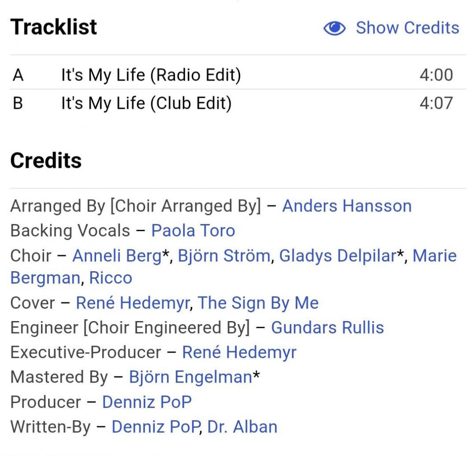Click René Hedemyr under Executive-Producer
Screen dimensions: 476x456
click(239, 352)
